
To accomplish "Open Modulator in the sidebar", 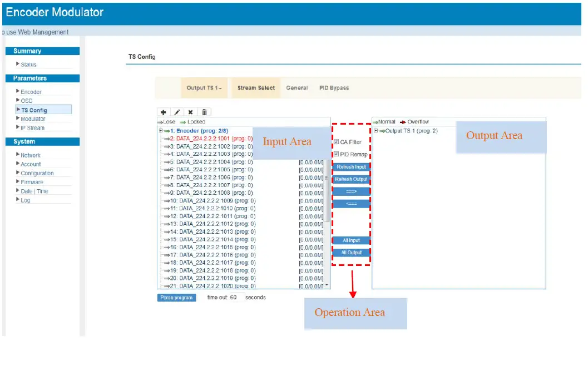I will coord(33,119).
